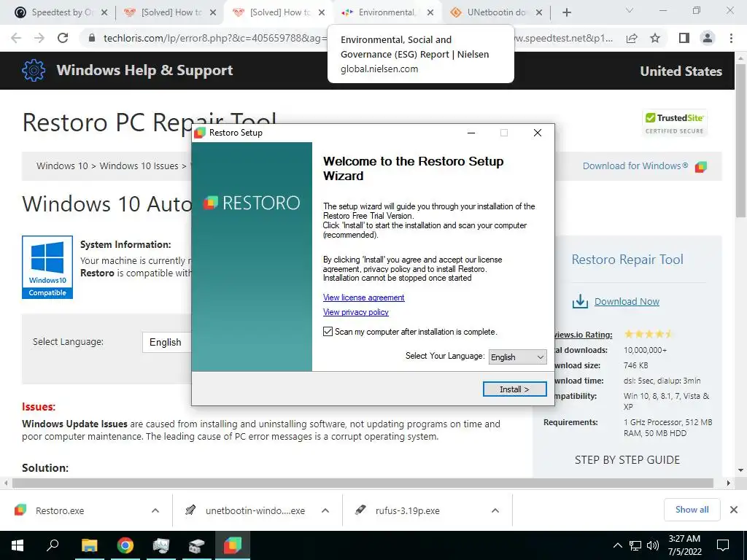The width and height of the screenshot is (747, 560).
Task: Show hidden tray icons chevron
Action: (617, 545)
